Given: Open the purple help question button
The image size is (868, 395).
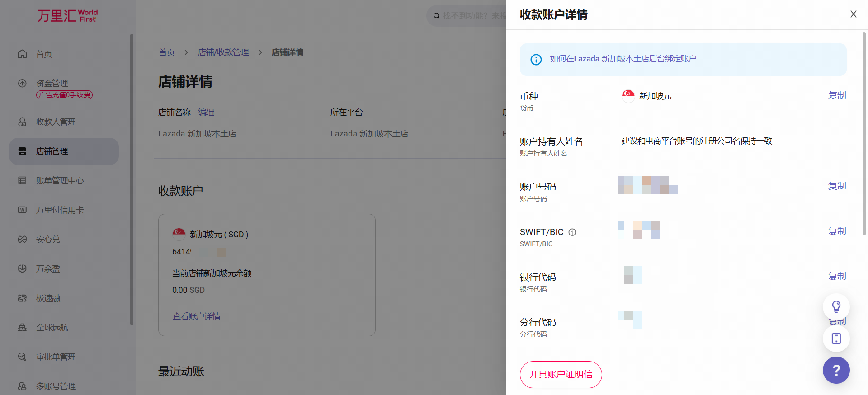Looking at the screenshot, I should (836, 370).
